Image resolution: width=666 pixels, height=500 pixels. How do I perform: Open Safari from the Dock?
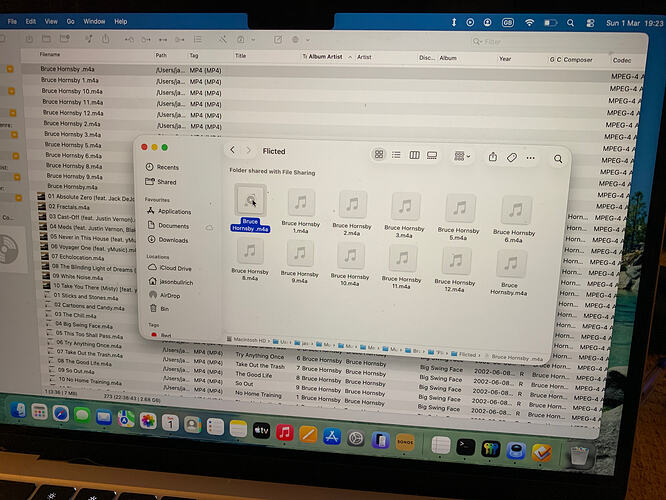point(61,413)
